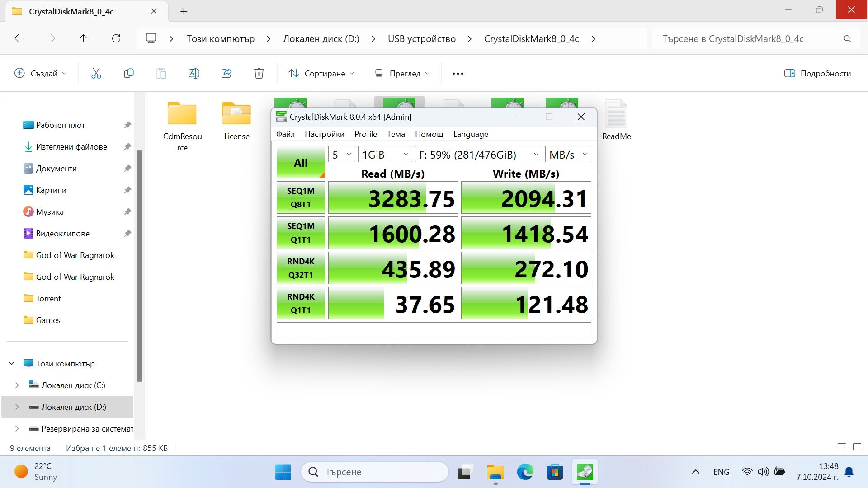The height and width of the screenshot is (488, 868).
Task: Open the Тема menu
Action: click(x=396, y=134)
